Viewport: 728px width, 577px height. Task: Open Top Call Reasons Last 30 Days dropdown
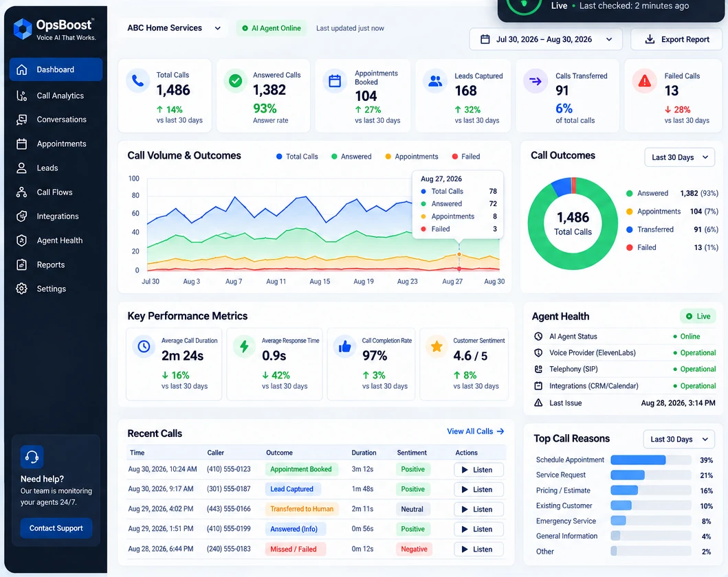[x=679, y=439]
